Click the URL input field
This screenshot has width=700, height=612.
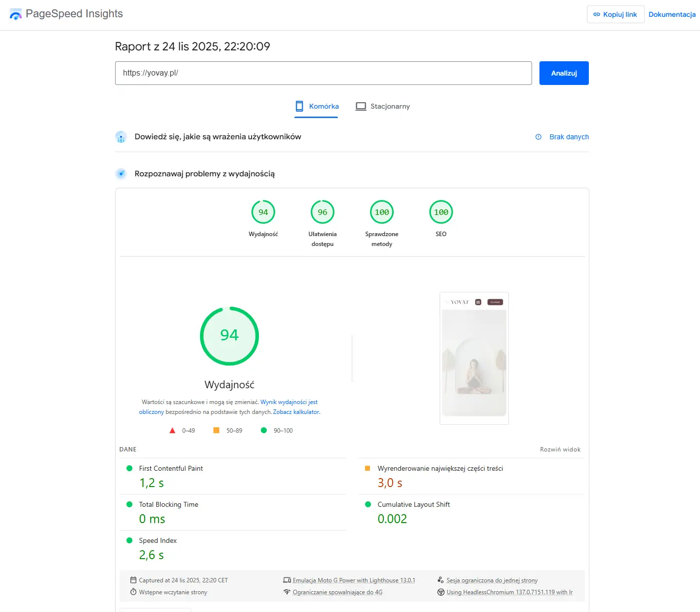pyautogui.click(x=323, y=73)
